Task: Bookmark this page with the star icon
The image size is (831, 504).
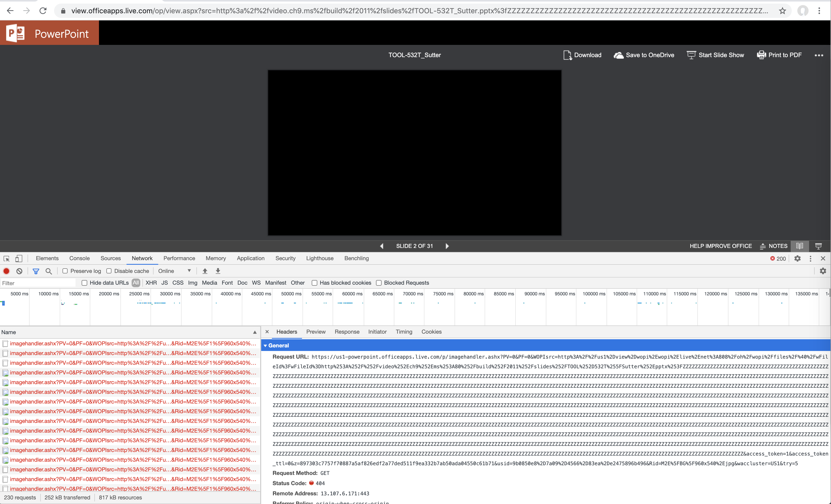Action: tap(783, 11)
